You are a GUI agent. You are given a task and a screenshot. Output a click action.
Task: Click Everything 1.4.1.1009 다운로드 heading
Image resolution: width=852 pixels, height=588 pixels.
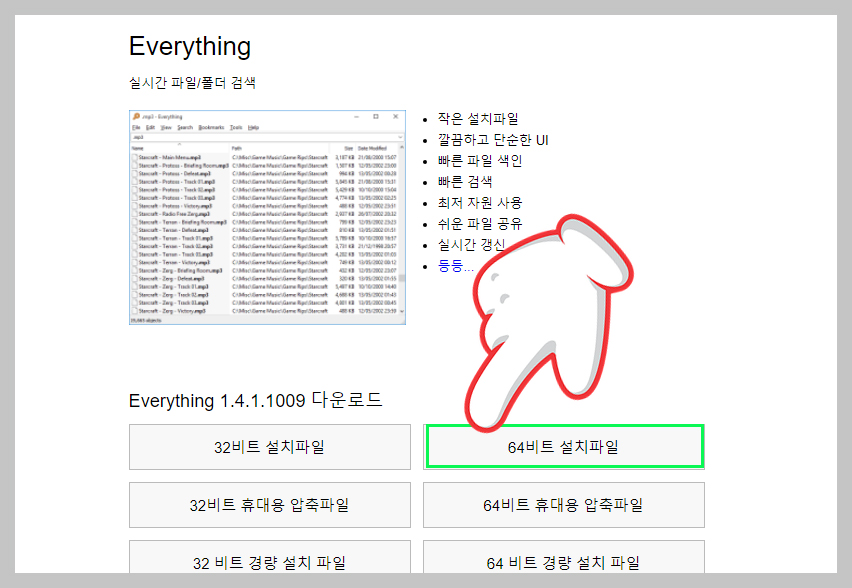coord(255,401)
